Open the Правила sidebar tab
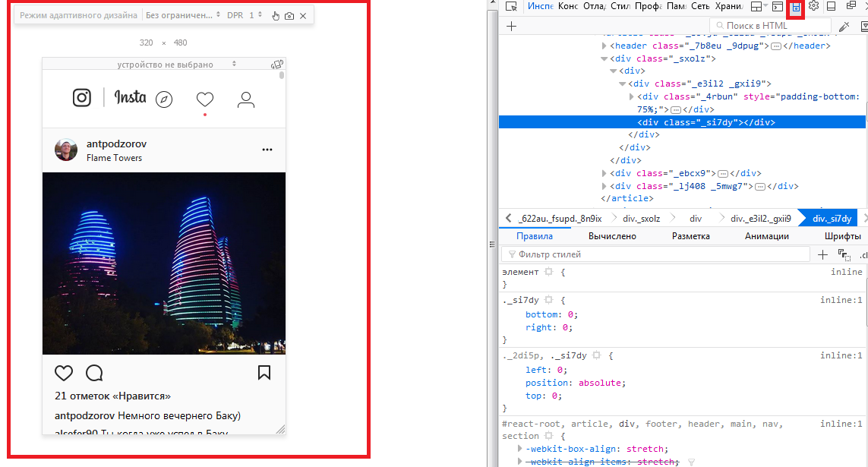Screen dimensions: 868x467 534,236
